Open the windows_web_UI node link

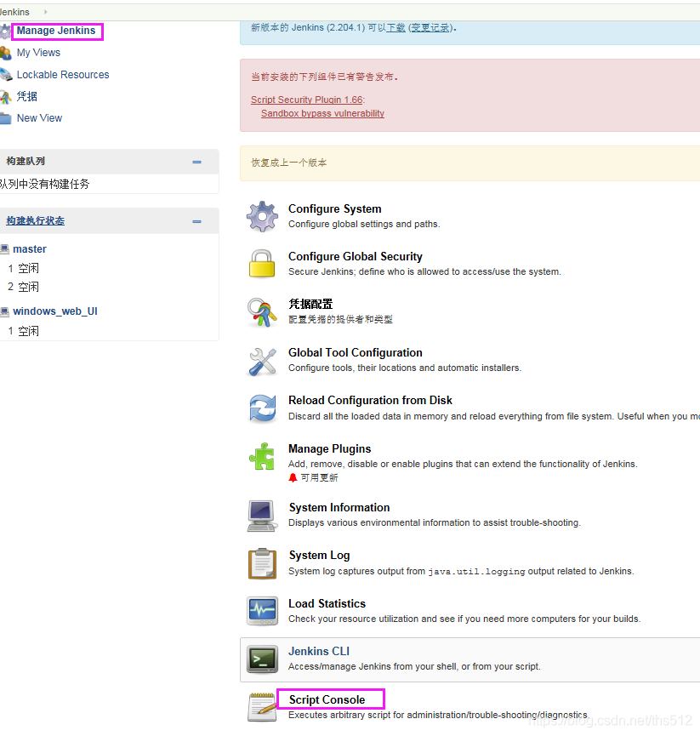pos(55,311)
